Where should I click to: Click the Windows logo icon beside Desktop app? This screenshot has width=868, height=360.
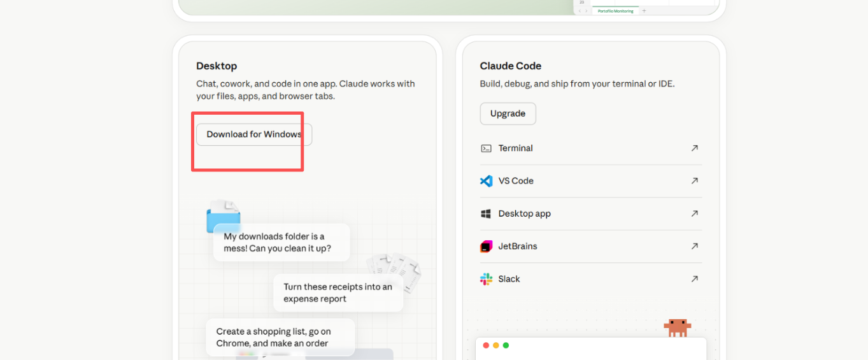click(x=486, y=213)
